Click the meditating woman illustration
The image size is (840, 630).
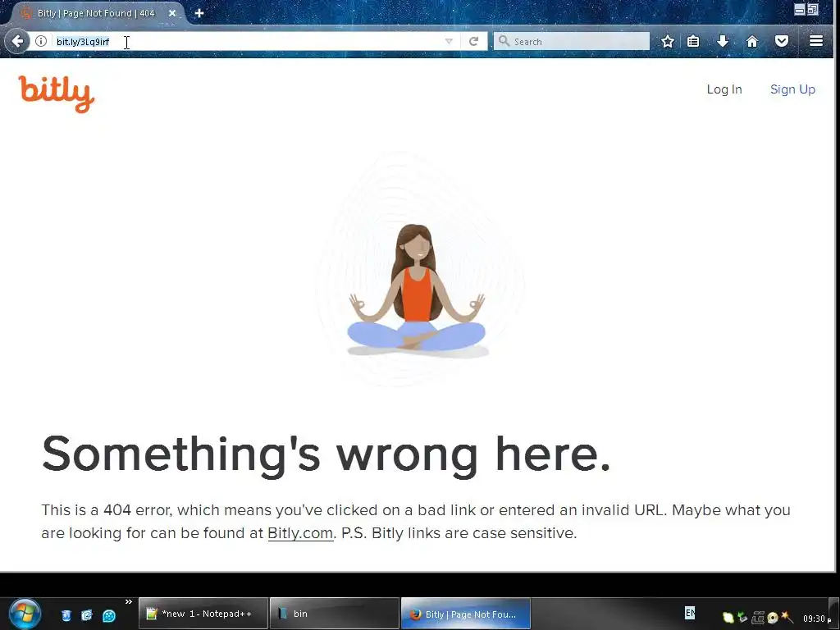click(416, 290)
